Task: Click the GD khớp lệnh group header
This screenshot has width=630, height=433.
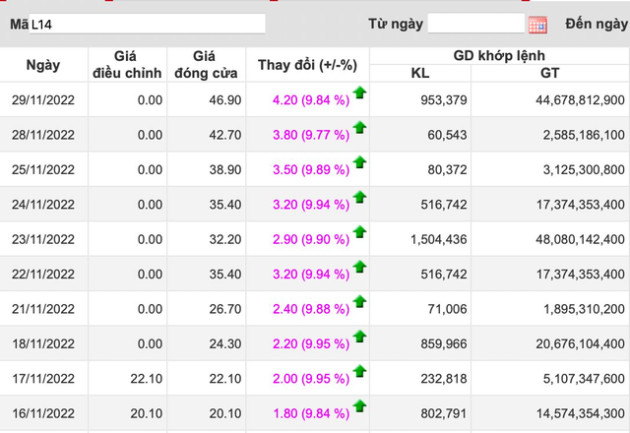Action: (x=499, y=55)
